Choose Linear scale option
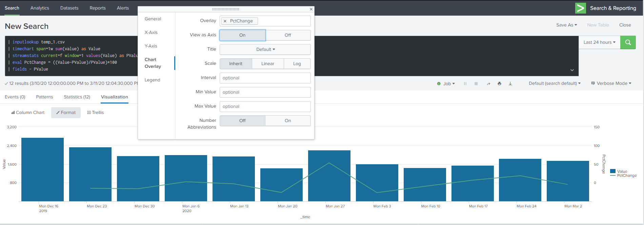Image resolution: width=644 pixels, height=225 pixels. tap(268, 64)
